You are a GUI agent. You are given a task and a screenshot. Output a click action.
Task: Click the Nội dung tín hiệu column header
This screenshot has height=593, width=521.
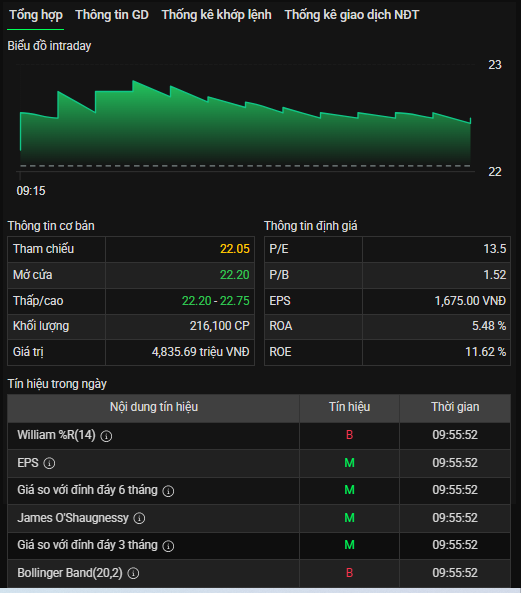point(154,407)
